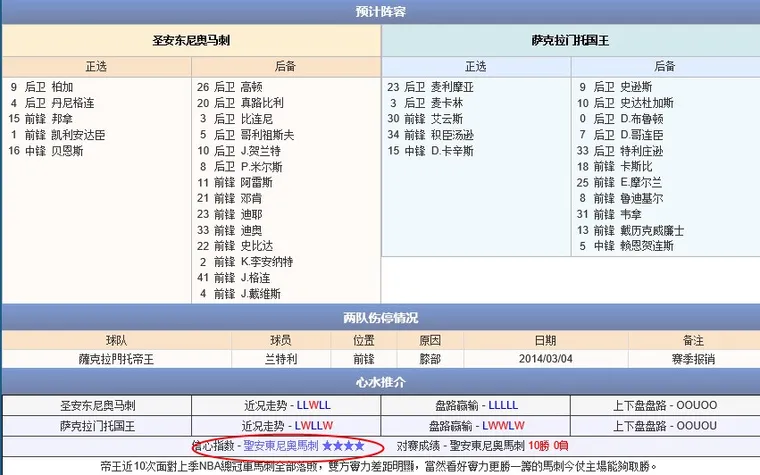Screen dimensions: 760x475
Task: Select starter row 15 前锋 邦拿
Action: 41,119
